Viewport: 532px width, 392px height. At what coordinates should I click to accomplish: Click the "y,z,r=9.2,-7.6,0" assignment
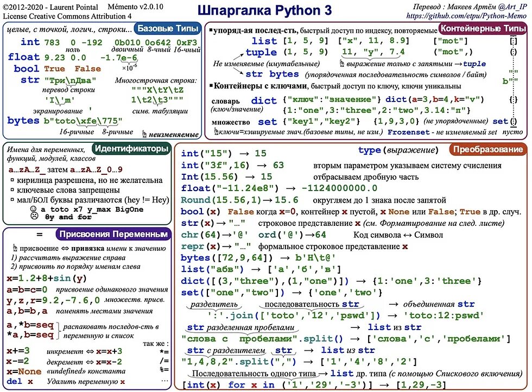[x=53, y=301]
